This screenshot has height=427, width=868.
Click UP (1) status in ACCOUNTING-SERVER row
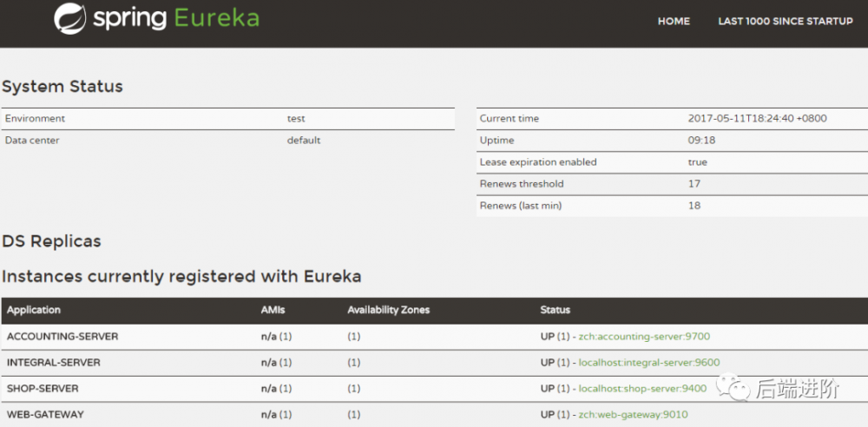tap(555, 336)
